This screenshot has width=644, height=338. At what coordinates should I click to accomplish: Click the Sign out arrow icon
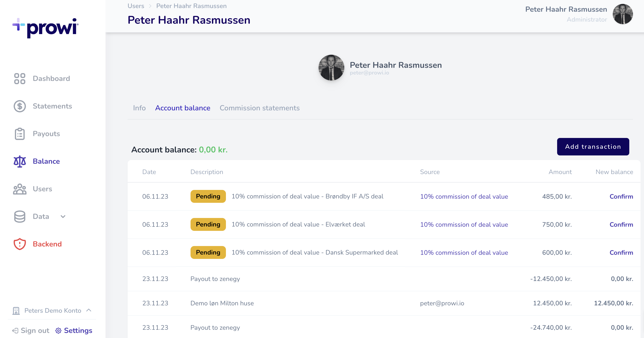point(15,330)
